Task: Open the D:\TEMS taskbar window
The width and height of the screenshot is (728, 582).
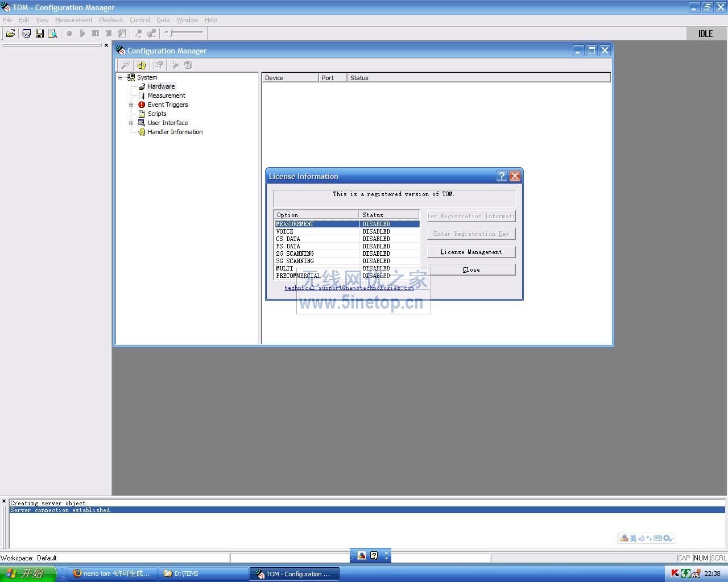Action: pyautogui.click(x=203, y=573)
